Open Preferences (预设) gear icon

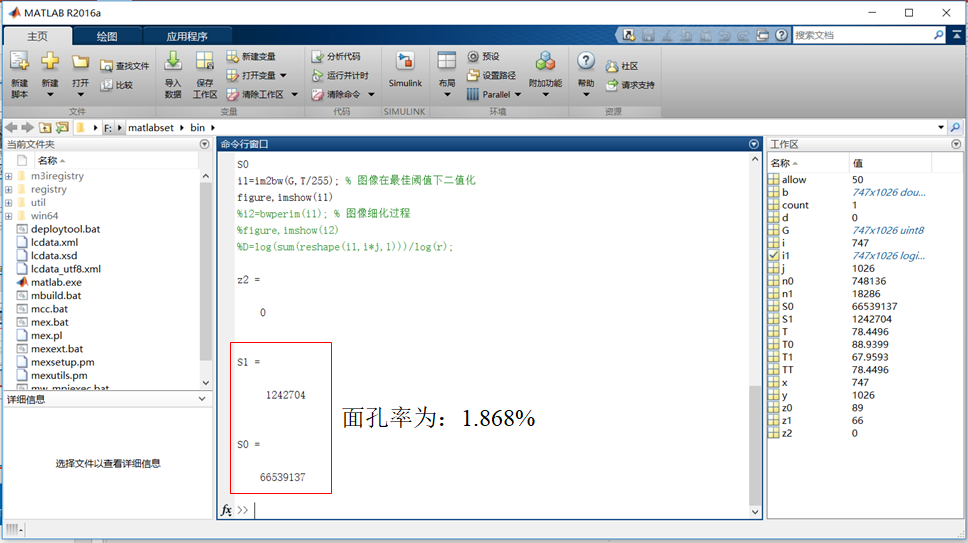click(x=473, y=57)
